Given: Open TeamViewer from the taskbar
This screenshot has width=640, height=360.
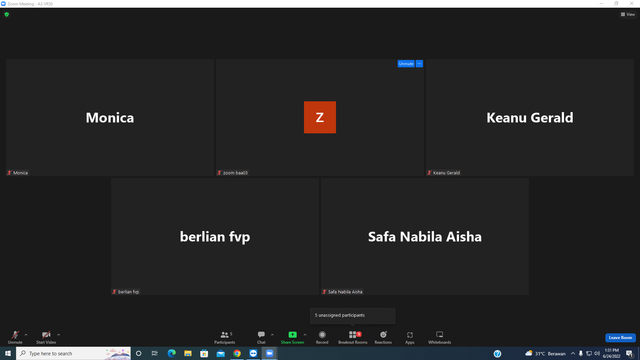Looking at the screenshot, I should pos(253,353).
